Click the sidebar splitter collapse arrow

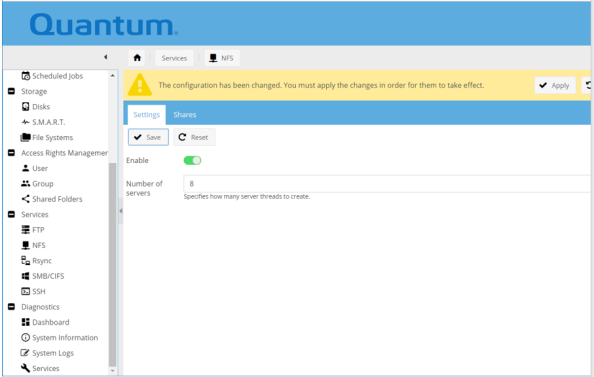(x=121, y=211)
